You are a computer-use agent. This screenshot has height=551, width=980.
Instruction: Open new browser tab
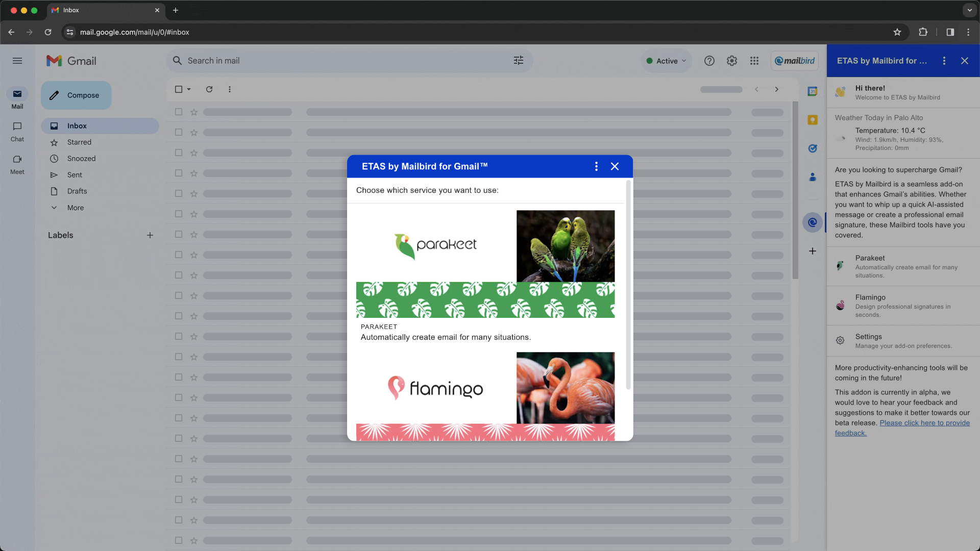pos(176,10)
